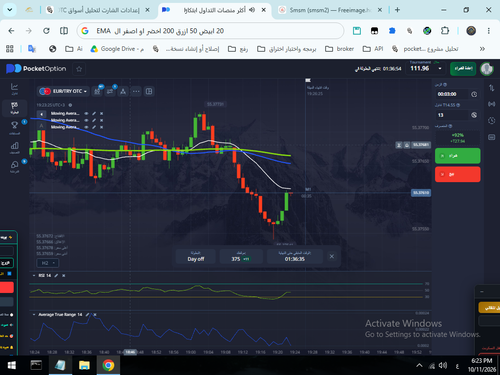This screenshot has height=375, width=500.
Task: Open the indicators icon in the chart toolbar
Action: 97,91
